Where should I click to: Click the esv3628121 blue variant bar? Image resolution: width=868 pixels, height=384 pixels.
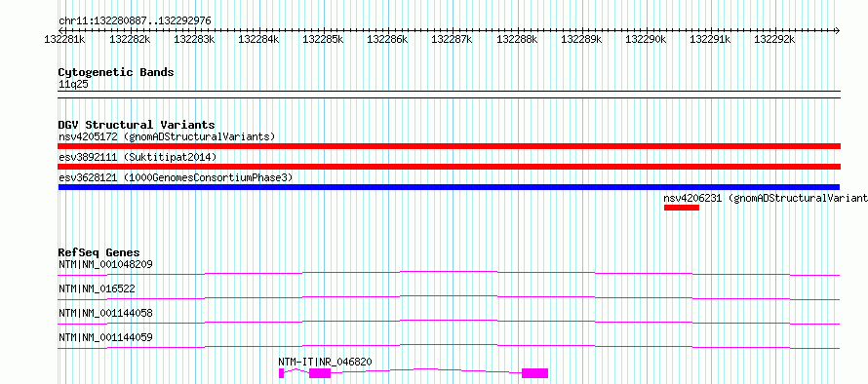[x=449, y=187]
